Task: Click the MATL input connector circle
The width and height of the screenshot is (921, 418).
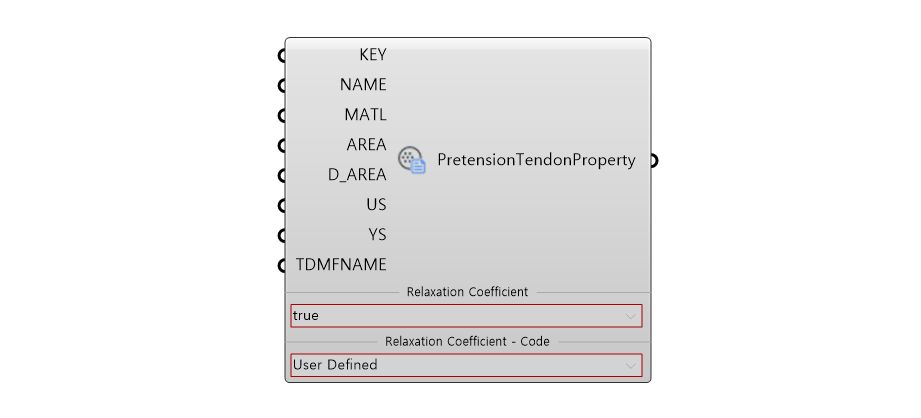Action: 282,116
